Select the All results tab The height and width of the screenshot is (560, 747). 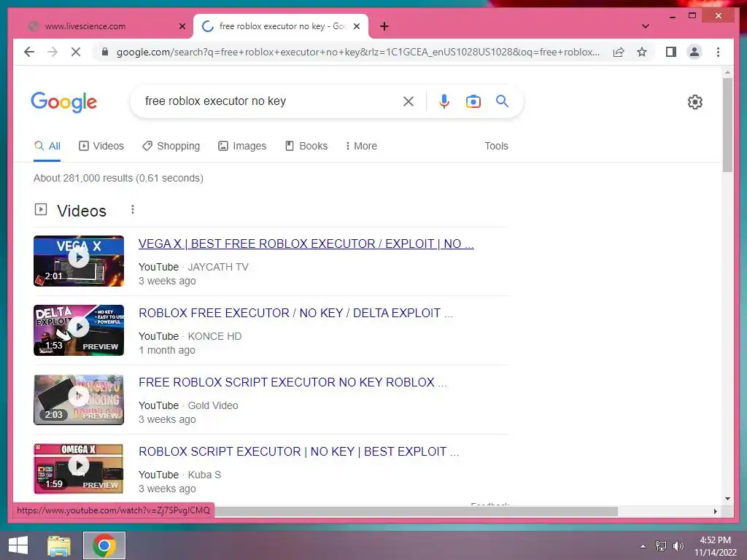47,146
